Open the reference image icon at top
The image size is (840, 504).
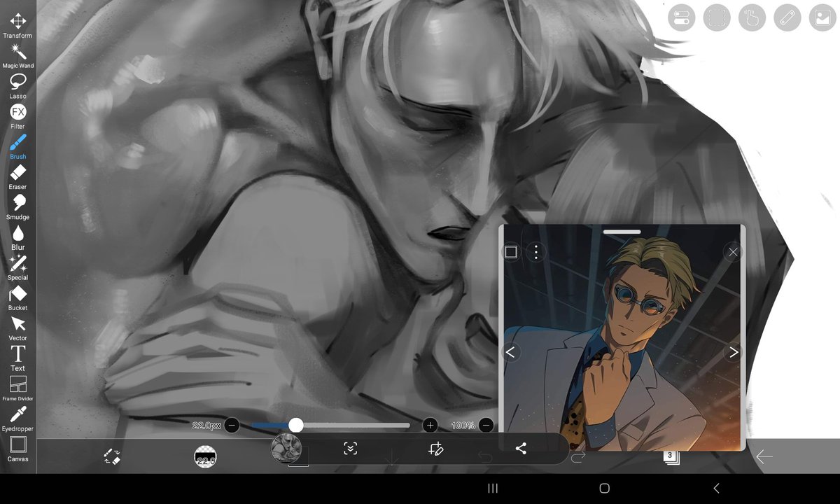822,17
